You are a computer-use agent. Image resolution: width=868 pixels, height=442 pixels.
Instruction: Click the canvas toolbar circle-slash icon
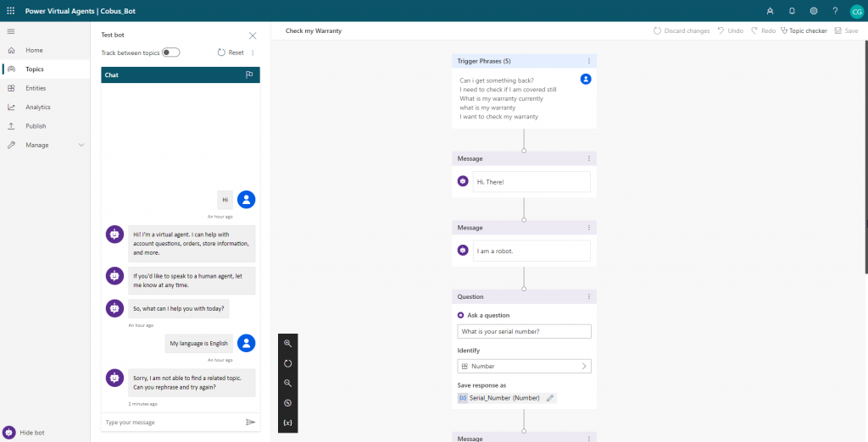(288, 403)
